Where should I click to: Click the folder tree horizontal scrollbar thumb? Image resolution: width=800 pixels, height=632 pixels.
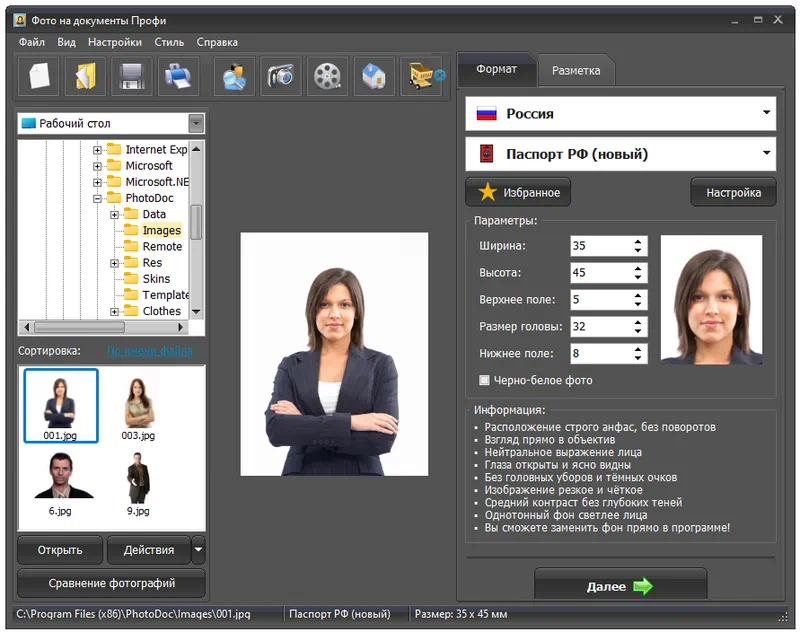79,326
